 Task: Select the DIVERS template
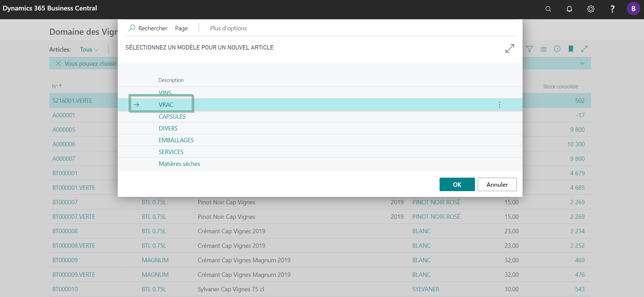tap(168, 128)
